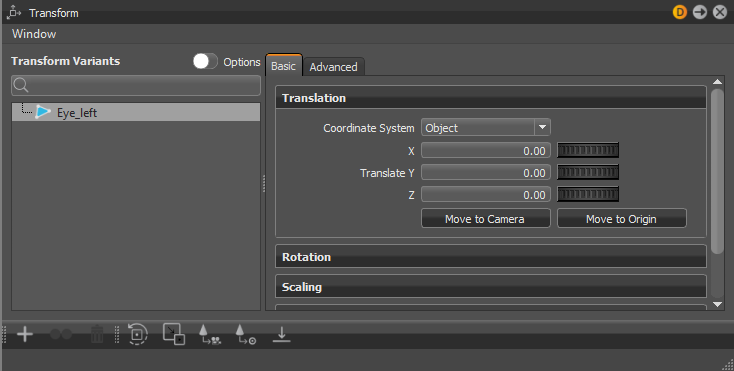734x371 pixels.
Task: Click the magnifier icon in search box
Action: [x=21, y=85]
